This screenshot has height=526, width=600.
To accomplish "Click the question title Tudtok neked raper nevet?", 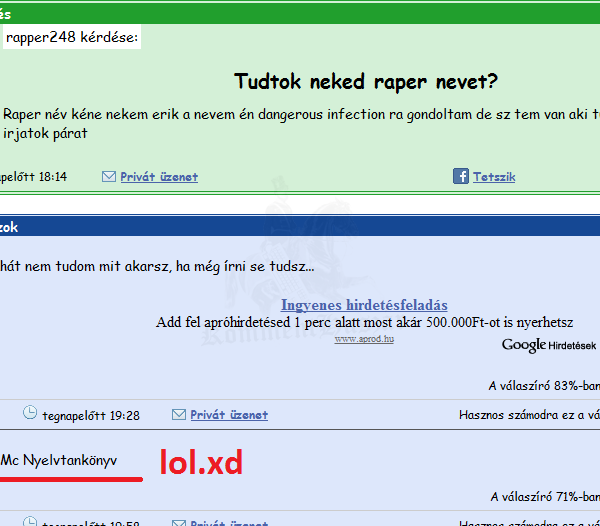I will click(366, 81).
